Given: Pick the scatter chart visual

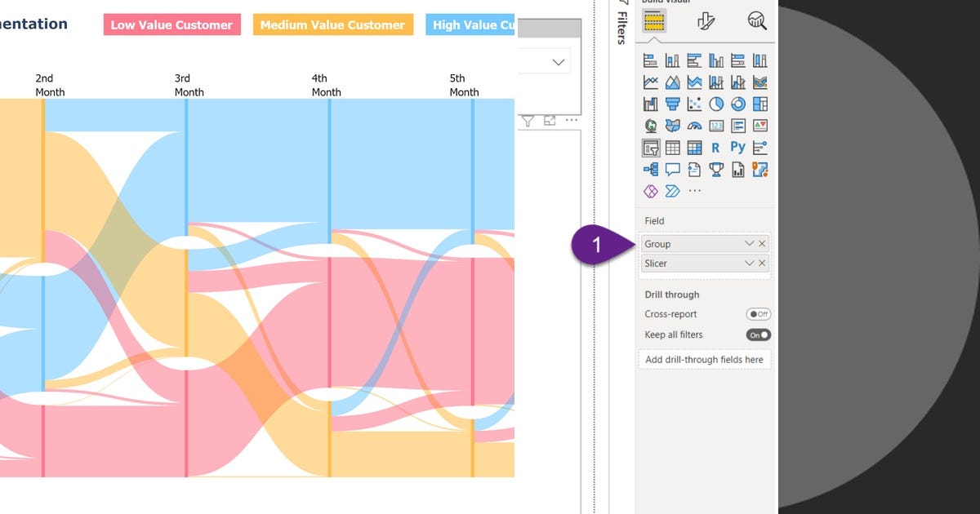Looking at the screenshot, I should point(694,104).
